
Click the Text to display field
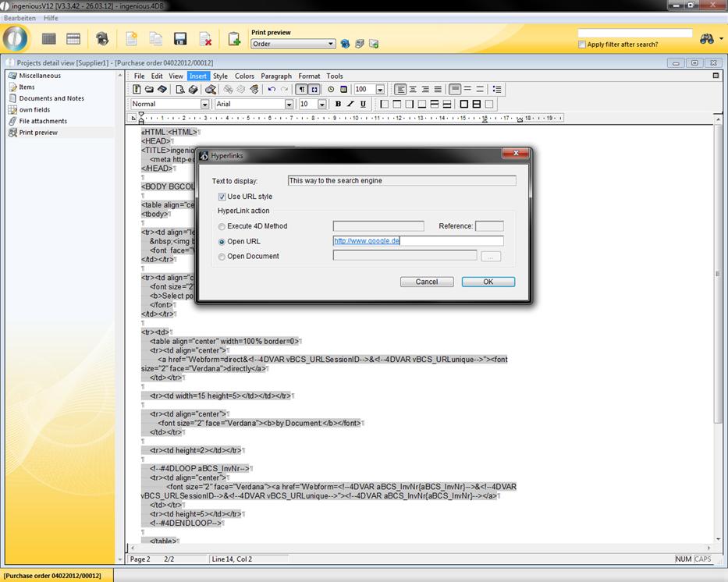(401, 181)
